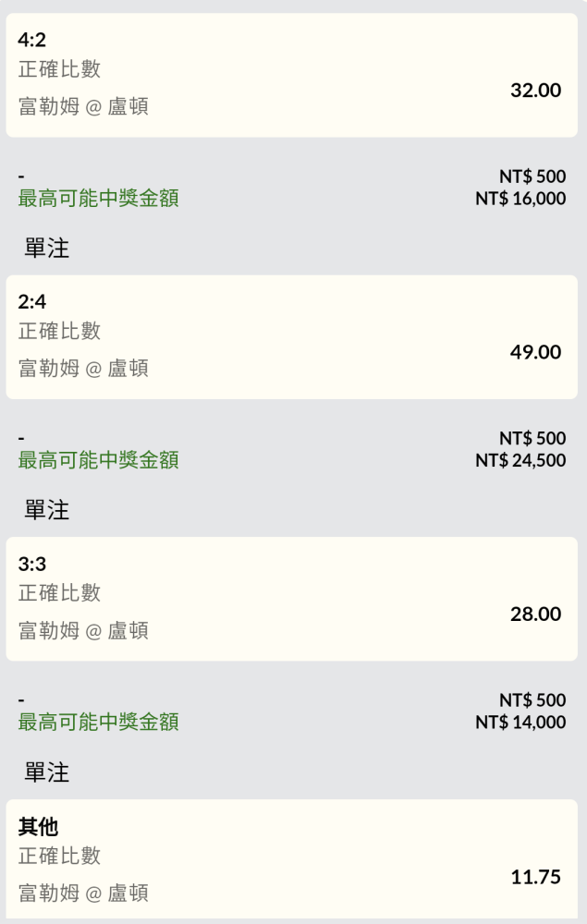The height and width of the screenshot is (924, 587).
Task: Click the NT$ 16,000 maximum payout amount
Action: tap(521, 199)
